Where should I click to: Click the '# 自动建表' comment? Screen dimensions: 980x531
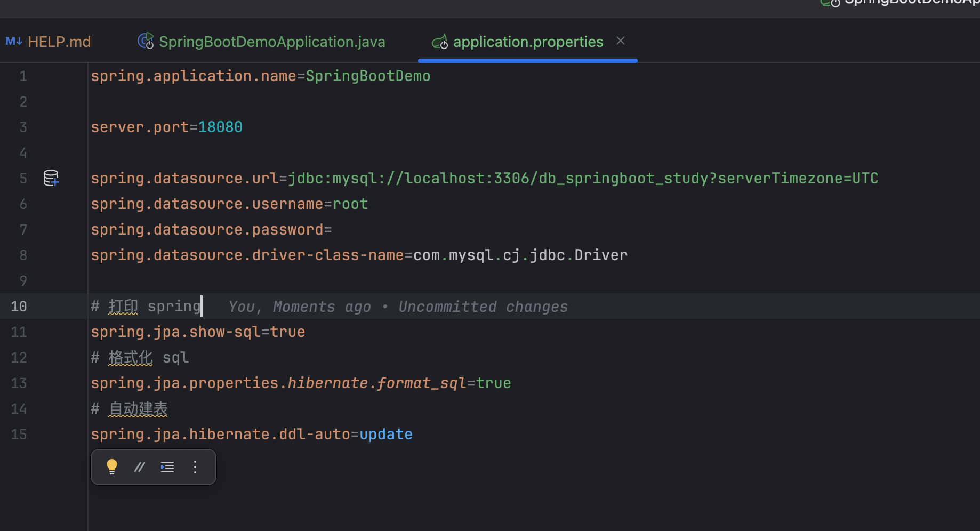pos(129,409)
